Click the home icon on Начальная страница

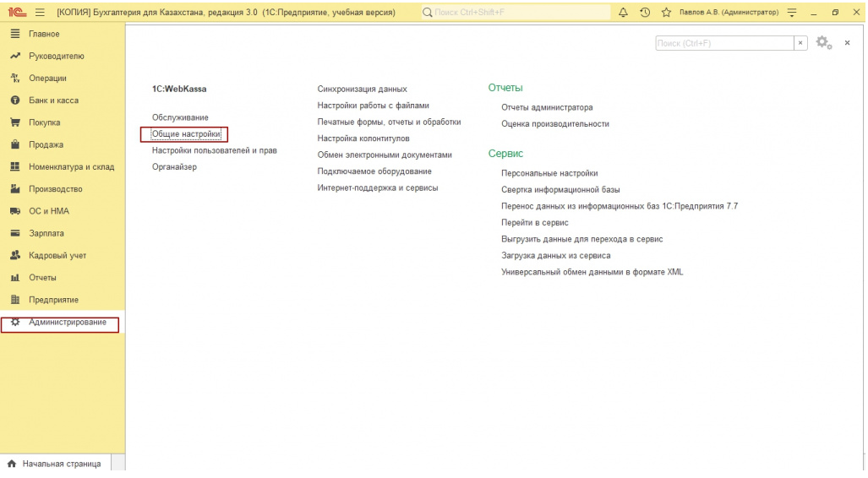[12, 464]
